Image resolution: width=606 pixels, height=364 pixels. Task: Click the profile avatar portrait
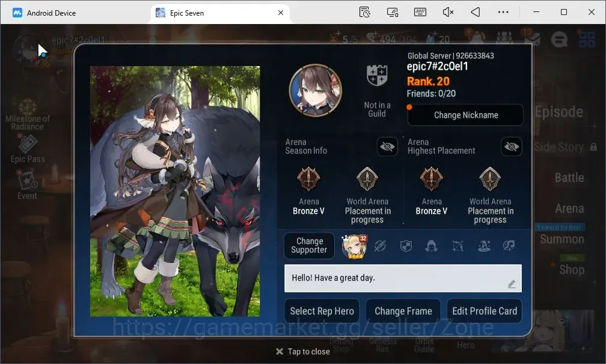click(x=316, y=90)
